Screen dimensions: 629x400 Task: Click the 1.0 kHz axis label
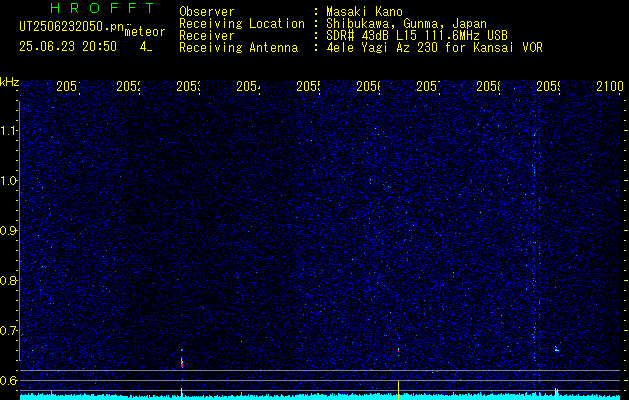coord(8,181)
